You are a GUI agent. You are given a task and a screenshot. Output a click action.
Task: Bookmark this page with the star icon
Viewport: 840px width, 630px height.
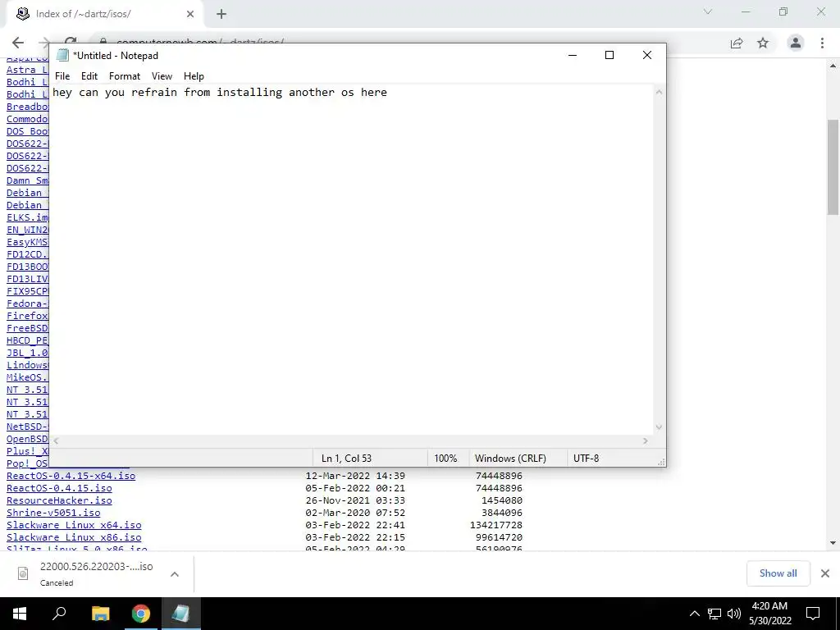[763, 43]
